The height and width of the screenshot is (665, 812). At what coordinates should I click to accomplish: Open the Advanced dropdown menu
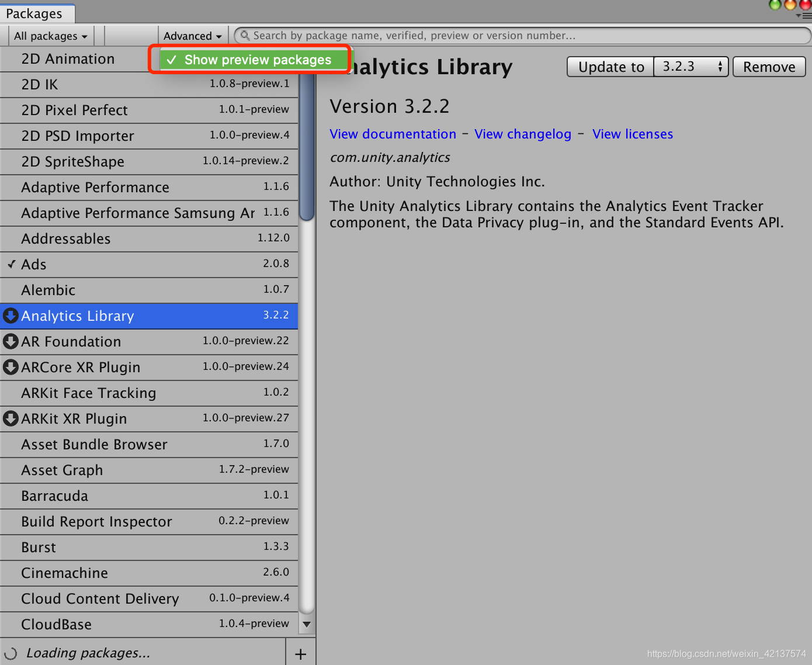pos(193,36)
